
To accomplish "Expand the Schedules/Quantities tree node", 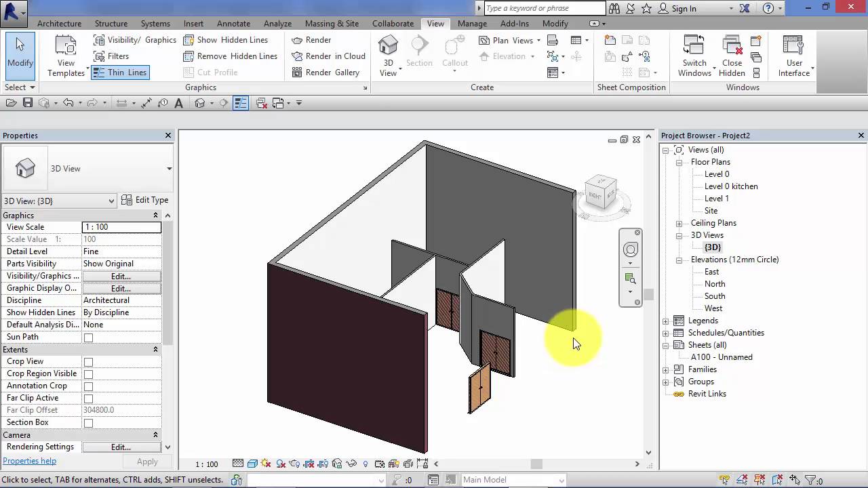I will pyautogui.click(x=665, y=333).
